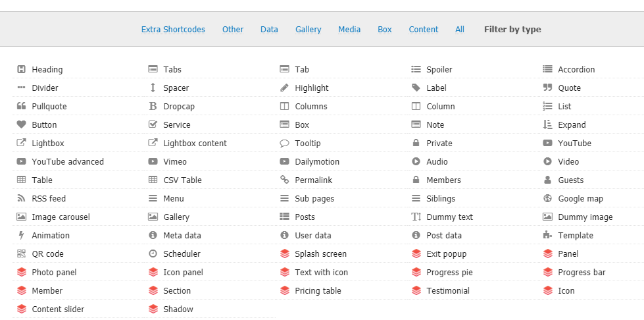Choose the QR code icon

pos(21,253)
